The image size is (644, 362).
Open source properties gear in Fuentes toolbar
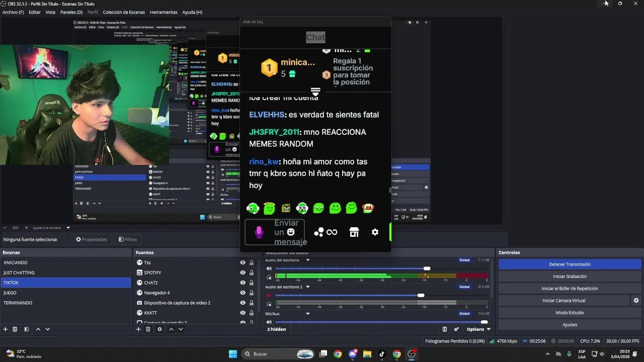pos(159,329)
